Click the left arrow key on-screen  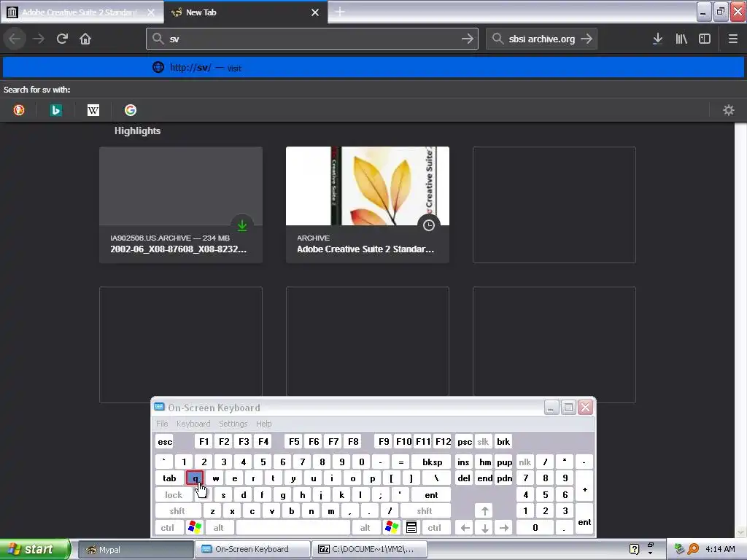[465, 528]
